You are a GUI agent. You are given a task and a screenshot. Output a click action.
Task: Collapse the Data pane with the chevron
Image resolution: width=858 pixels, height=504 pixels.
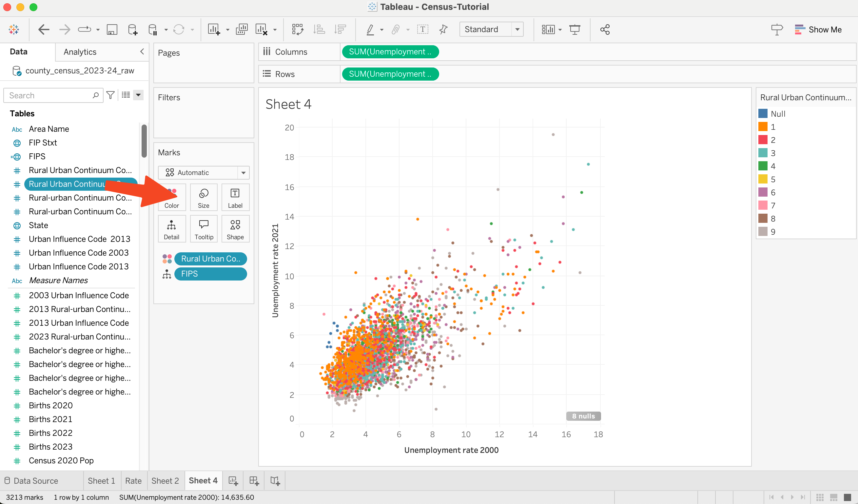click(x=142, y=51)
